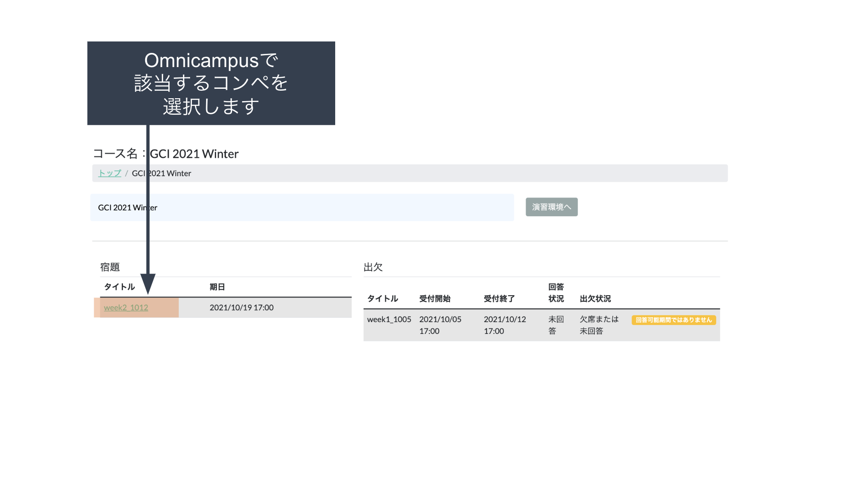Open the week2_1012 homework link
Screen dimensions: 868x478
pyautogui.click(x=126, y=307)
